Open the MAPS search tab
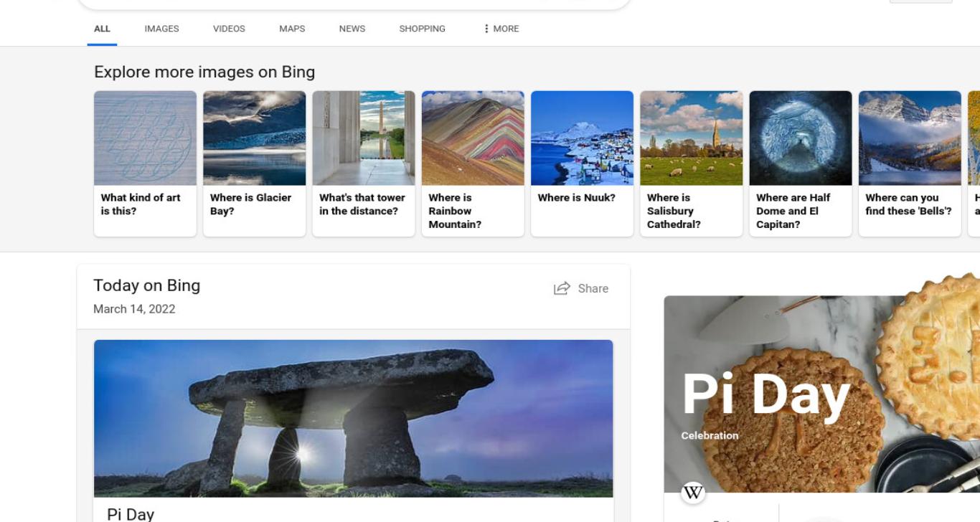 coord(292,29)
